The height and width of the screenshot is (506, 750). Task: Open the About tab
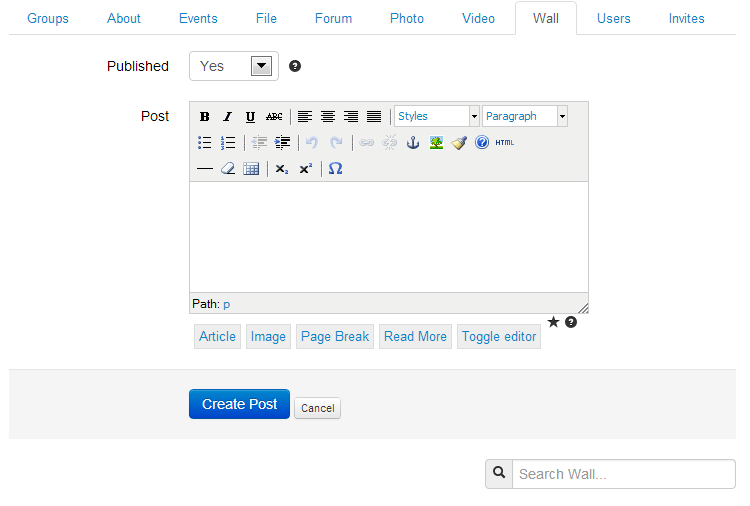(x=124, y=18)
